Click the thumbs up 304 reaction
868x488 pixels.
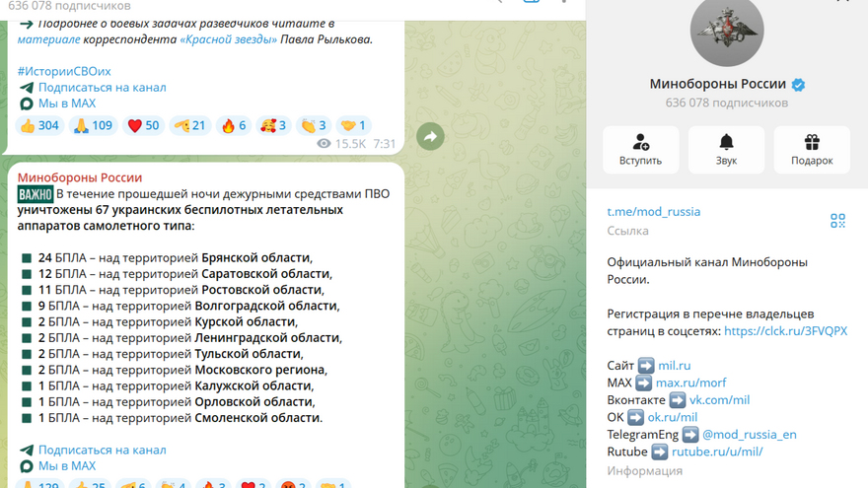click(39, 125)
